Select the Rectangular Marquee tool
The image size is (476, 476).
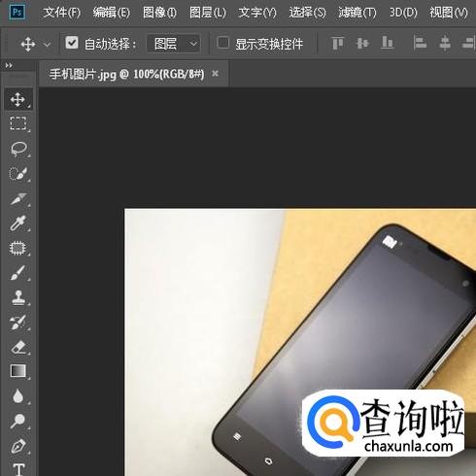point(18,123)
